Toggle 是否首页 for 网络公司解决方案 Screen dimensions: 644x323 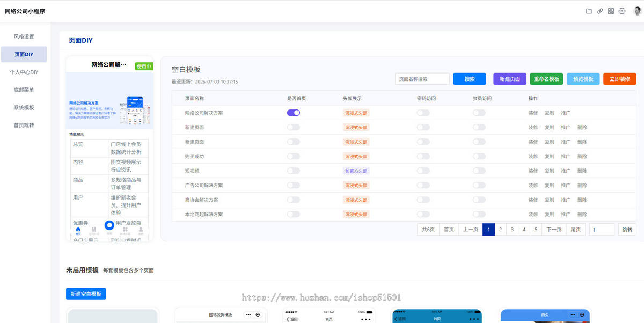point(294,113)
